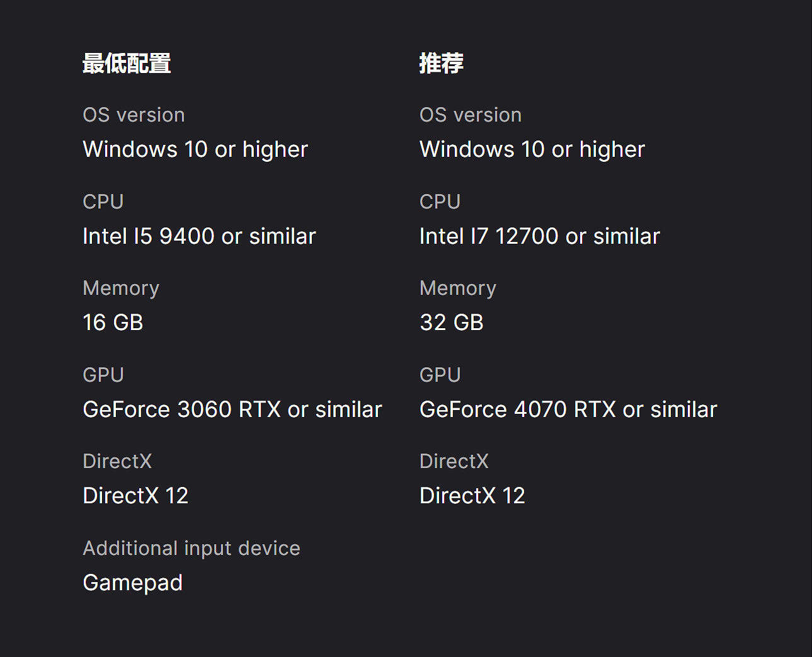Viewport: 812px width, 657px height.
Task: Click Windows 10 or higher under 最低配置
Action: 195,149
